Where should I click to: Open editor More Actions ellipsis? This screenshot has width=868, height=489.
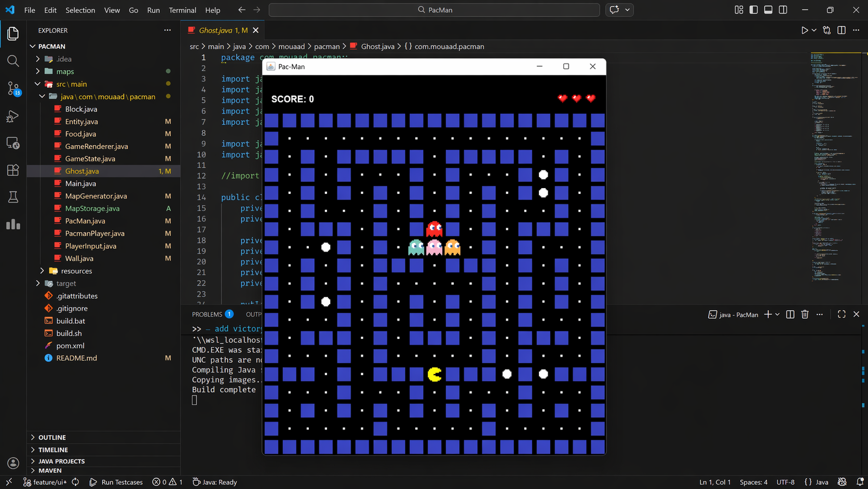(856, 31)
